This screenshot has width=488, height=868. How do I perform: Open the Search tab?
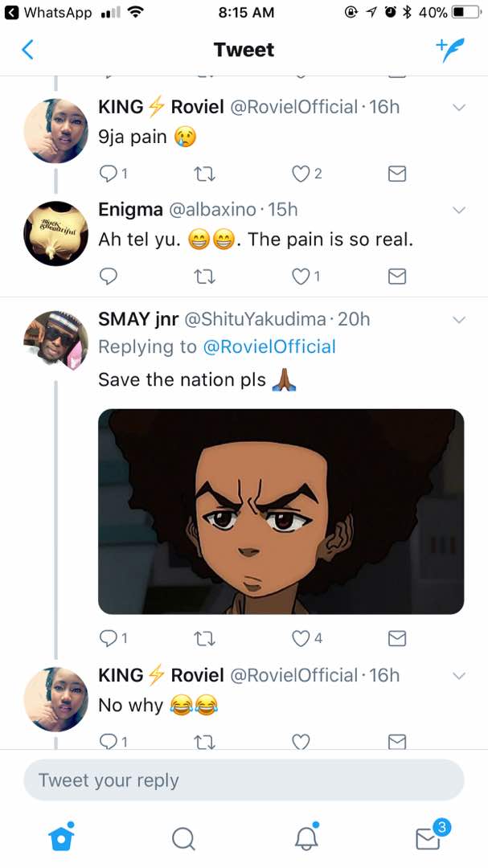point(183,838)
